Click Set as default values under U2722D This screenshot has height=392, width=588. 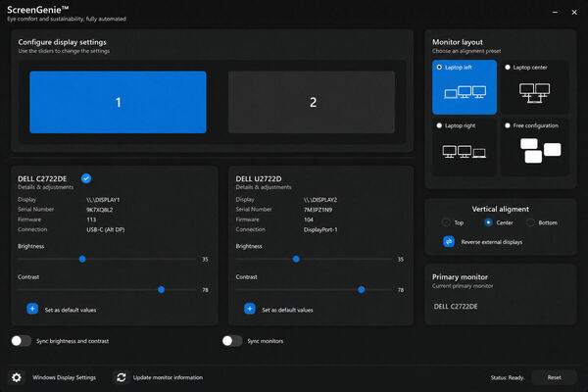(x=287, y=310)
